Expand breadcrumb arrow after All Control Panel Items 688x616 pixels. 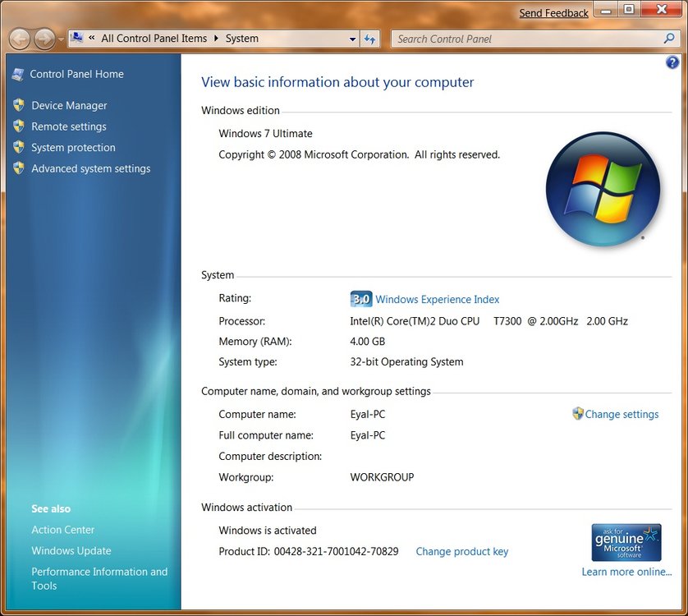click(x=216, y=39)
